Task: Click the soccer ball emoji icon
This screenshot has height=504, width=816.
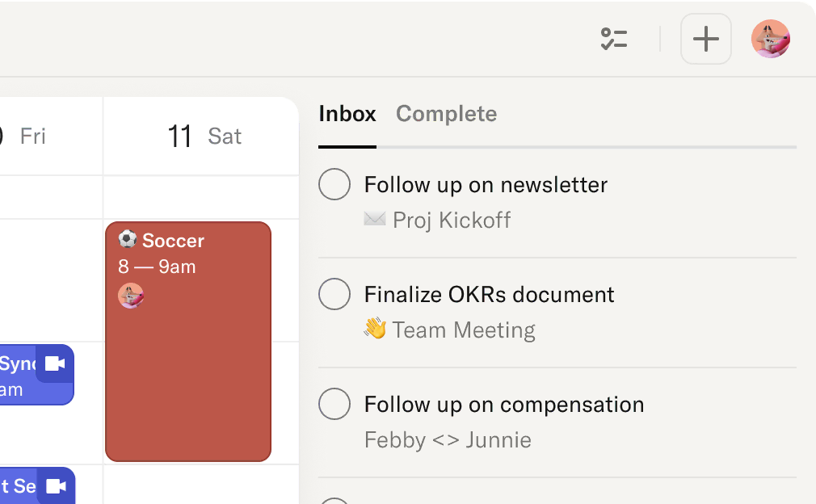Action: [x=128, y=240]
